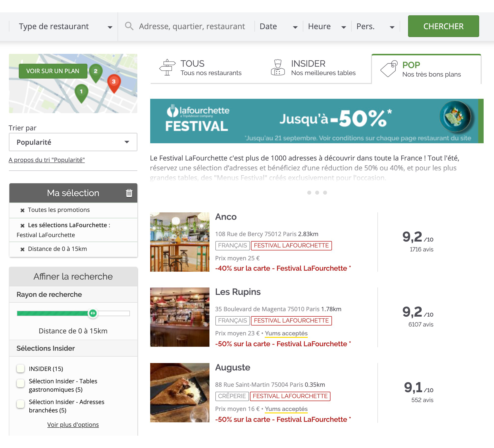Click Voir plus d'options link
The height and width of the screenshot is (448, 494).
tap(73, 425)
